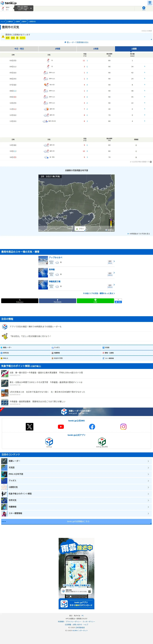Expand the 08日(土) row plus icon
Viewport: 153px width, 644px height.
tap(145, 91)
